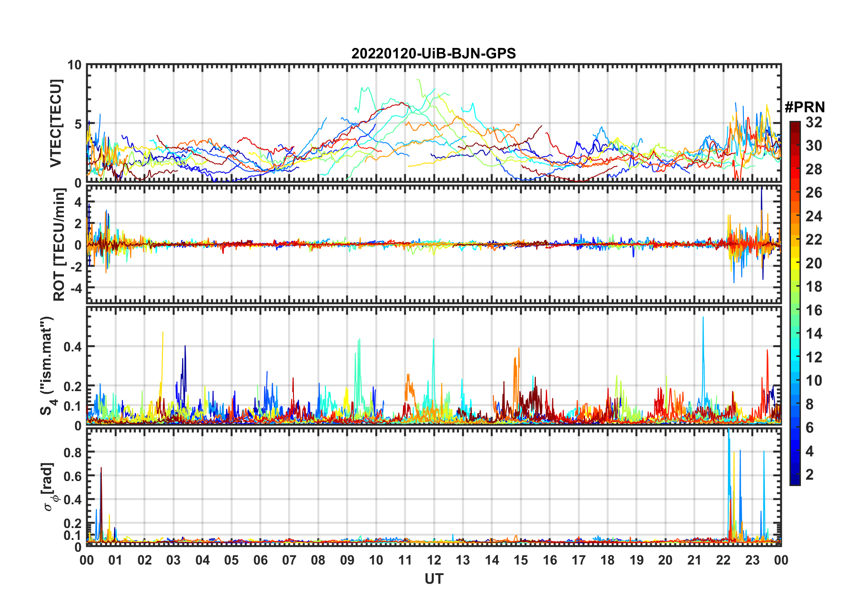Click the "UT" x-axis label
This screenshot has width=868, height=607.
[x=434, y=579]
